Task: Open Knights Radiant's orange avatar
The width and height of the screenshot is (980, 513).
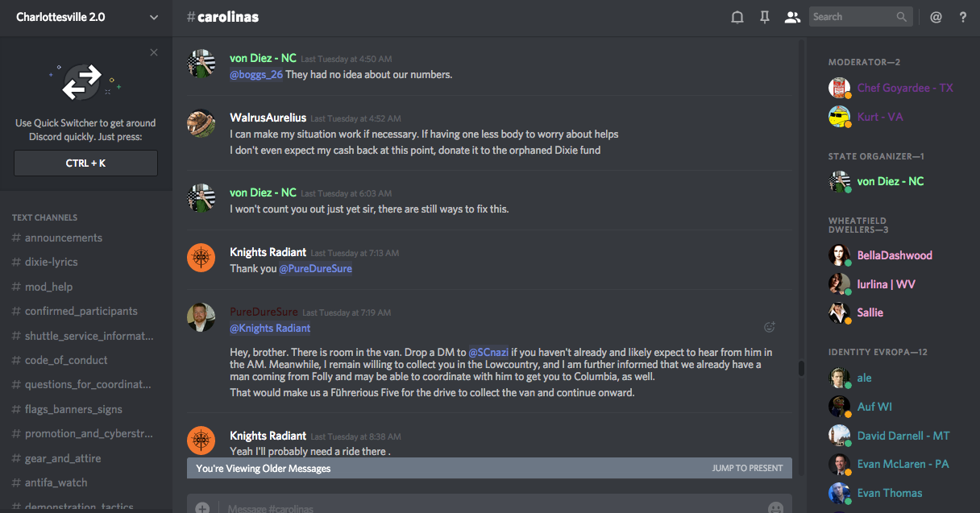Action: (x=201, y=259)
